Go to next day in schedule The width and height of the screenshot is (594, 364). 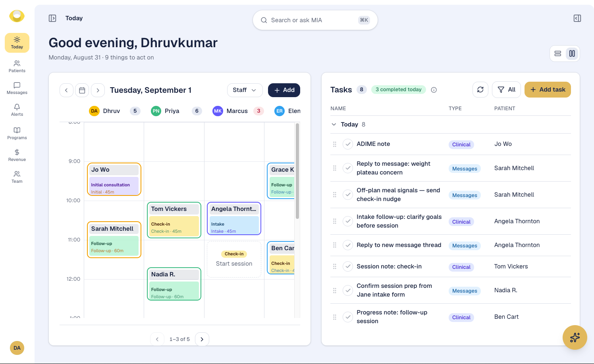click(98, 90)
